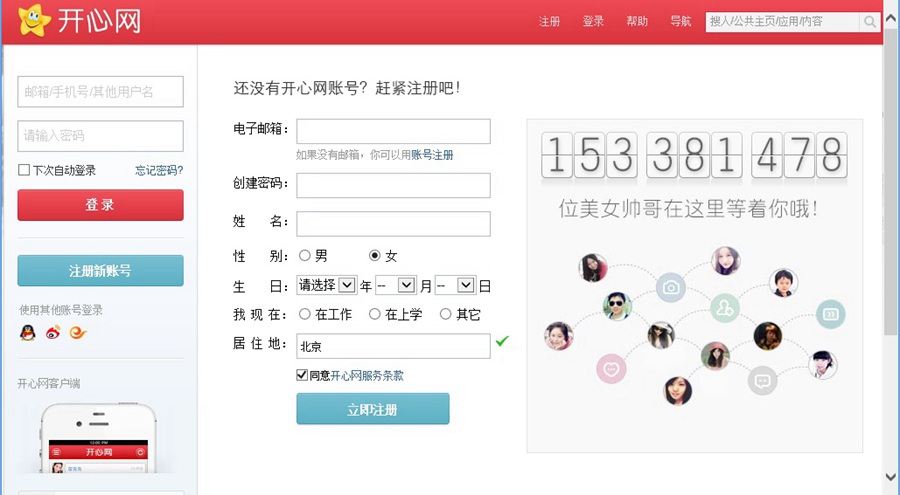
Task: Click the green add-friend circle icon
Action: pyautogui.click(x=724, y=308)
